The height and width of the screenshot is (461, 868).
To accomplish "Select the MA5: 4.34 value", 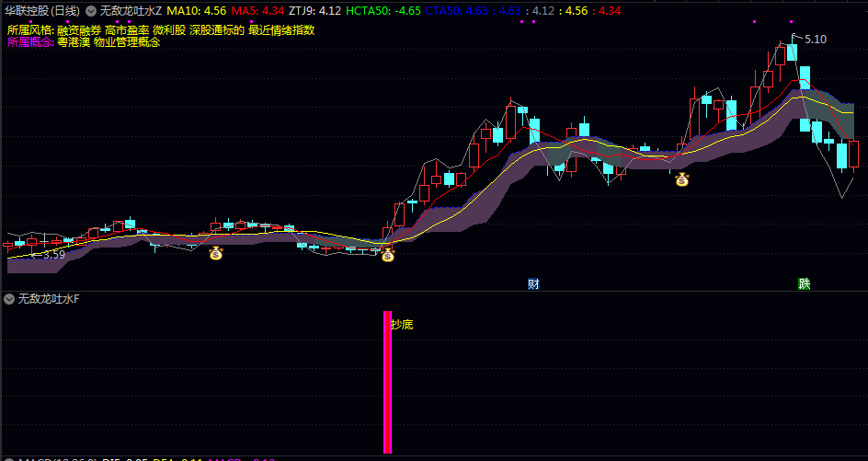I will click(258, 10).
